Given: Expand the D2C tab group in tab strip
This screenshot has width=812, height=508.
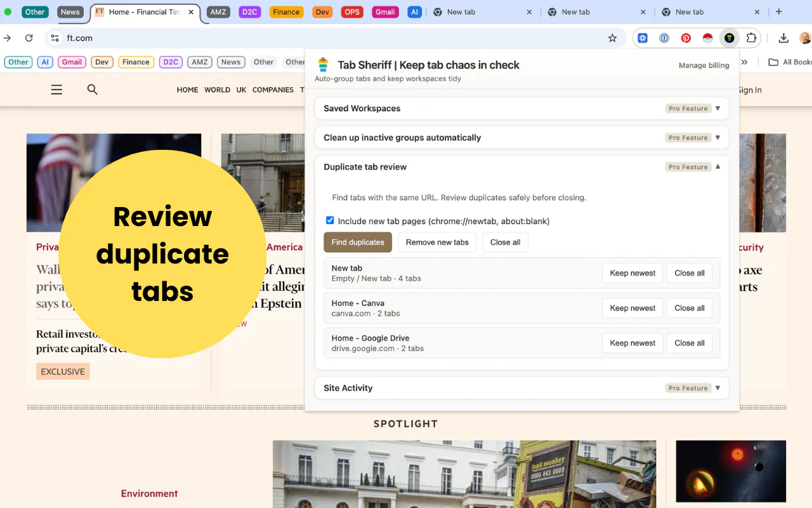Looking at the screenshot, I should pos(251,12).
